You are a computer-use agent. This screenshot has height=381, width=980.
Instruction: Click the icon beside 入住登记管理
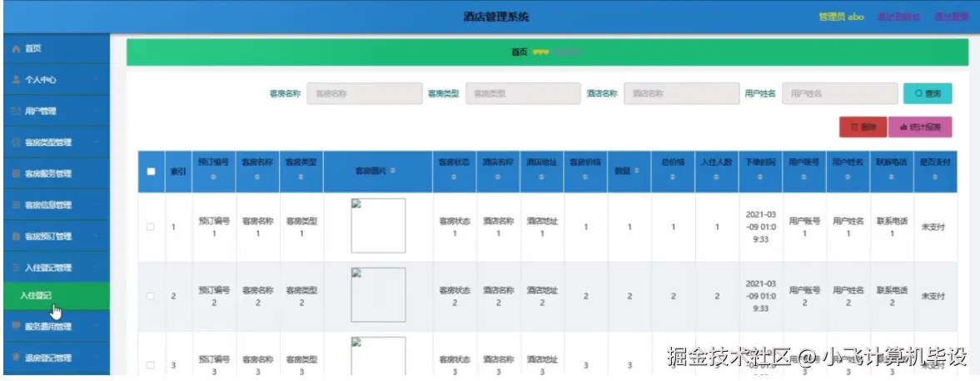click(17, 268)
